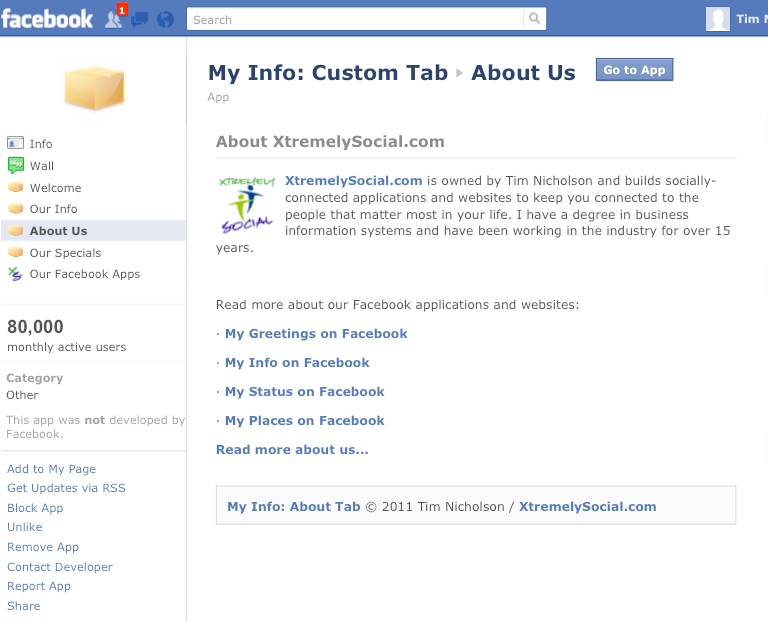768x622 pixels.
Task: Open the notifications globe icon
Action: coord(166,20)
